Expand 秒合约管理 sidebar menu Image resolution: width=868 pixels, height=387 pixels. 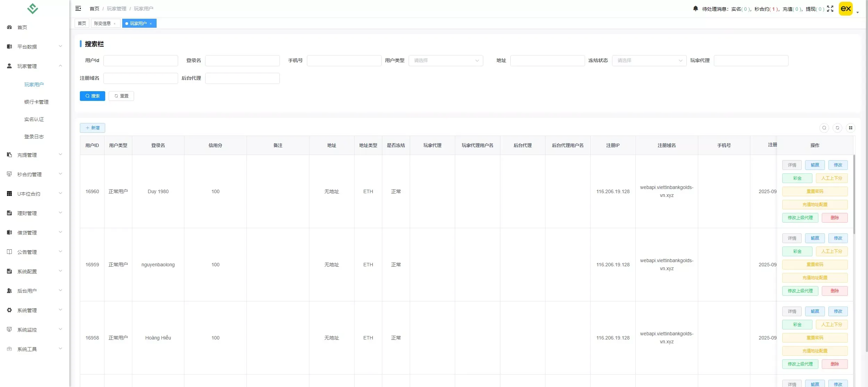[35, 174]
